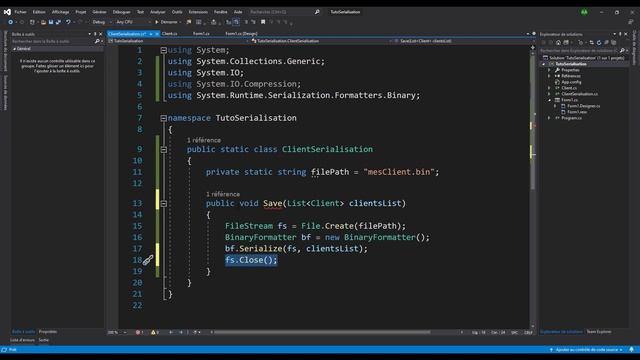Select Program.cs in Solution Explorer
The height and width of the screenshot is (360, 640).
coord(571,118)
